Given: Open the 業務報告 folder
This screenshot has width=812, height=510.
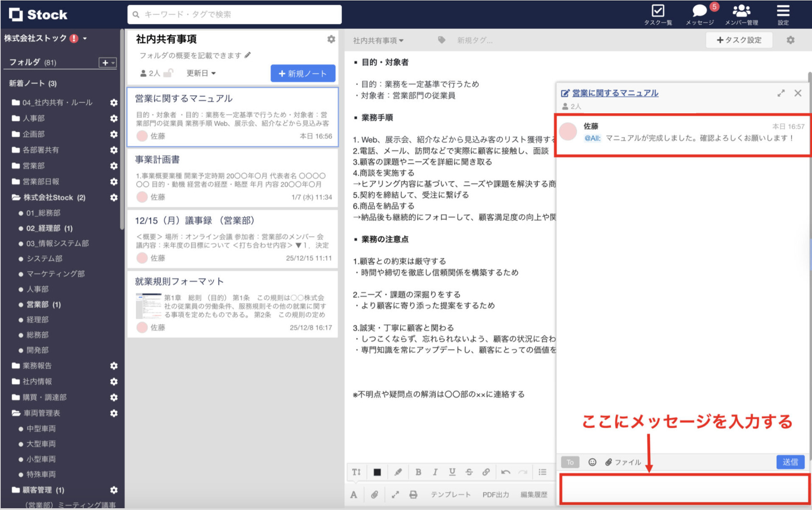Looking at the screenshot, I should pyautogui.click(x=37, y=366).
